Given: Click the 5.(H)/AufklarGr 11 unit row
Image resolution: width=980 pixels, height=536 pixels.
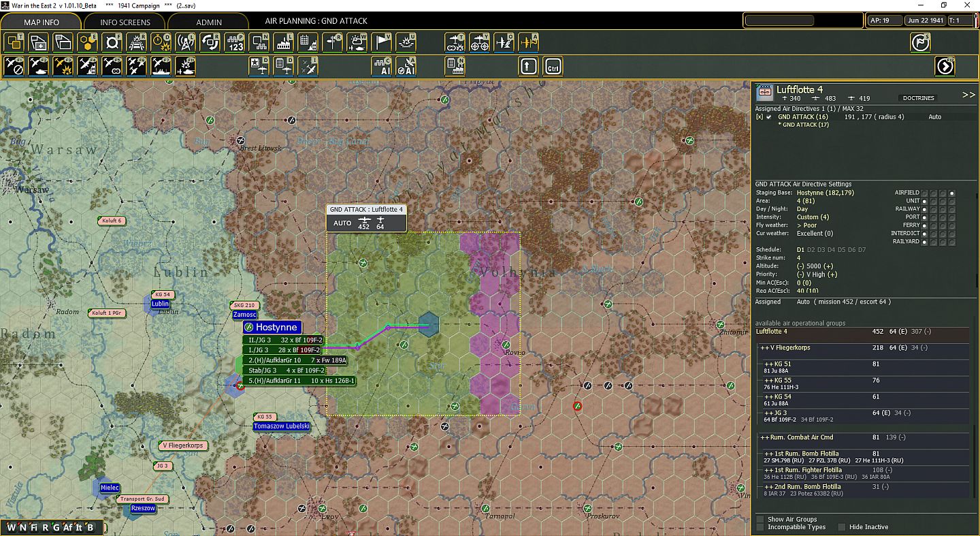Looking at the screenshot, I should (x=299, y=381).
